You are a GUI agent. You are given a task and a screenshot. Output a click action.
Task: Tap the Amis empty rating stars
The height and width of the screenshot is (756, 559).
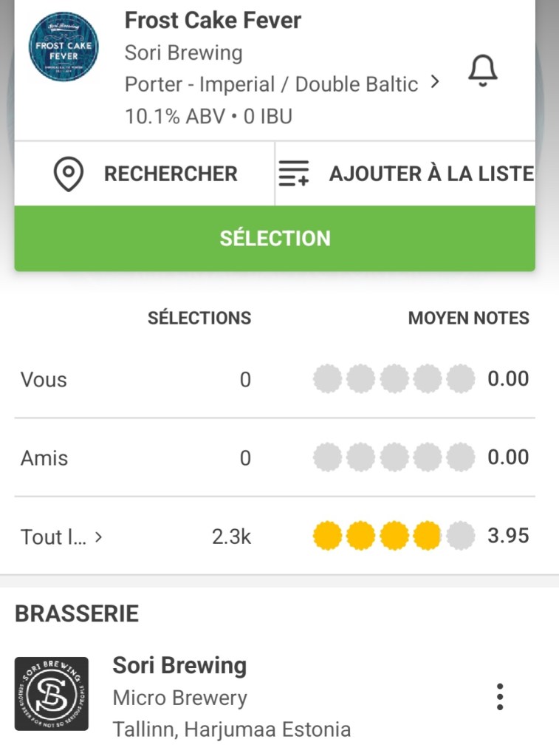(394, 457)
